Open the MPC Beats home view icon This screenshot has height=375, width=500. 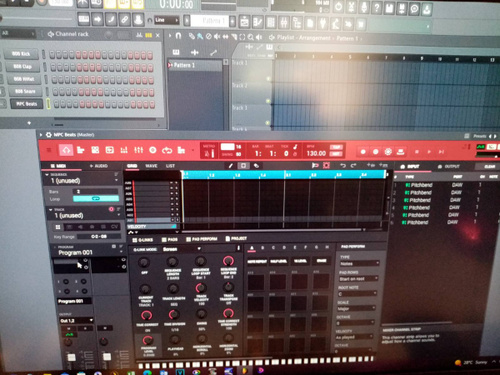click(66, 150)
